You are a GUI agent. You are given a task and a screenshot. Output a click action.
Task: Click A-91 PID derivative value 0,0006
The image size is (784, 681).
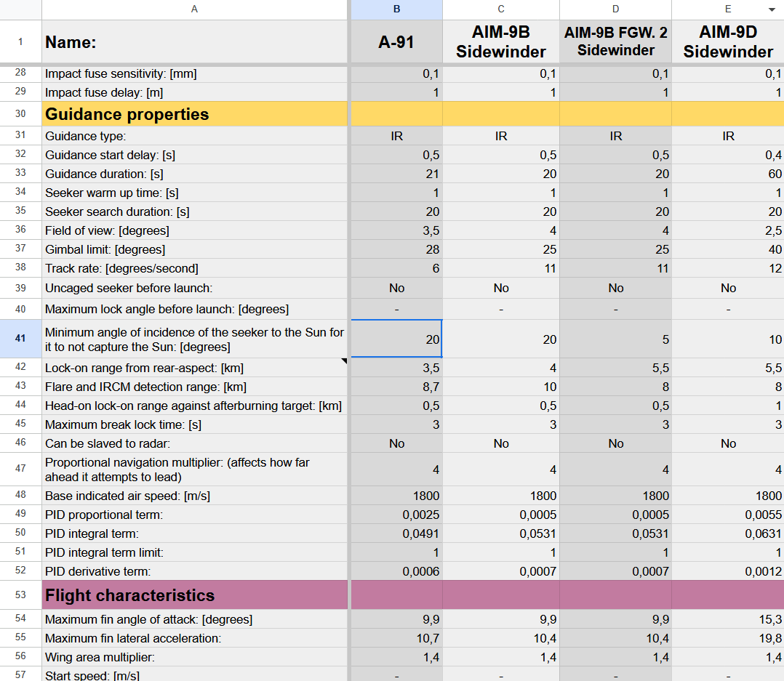tap(396, 571)
